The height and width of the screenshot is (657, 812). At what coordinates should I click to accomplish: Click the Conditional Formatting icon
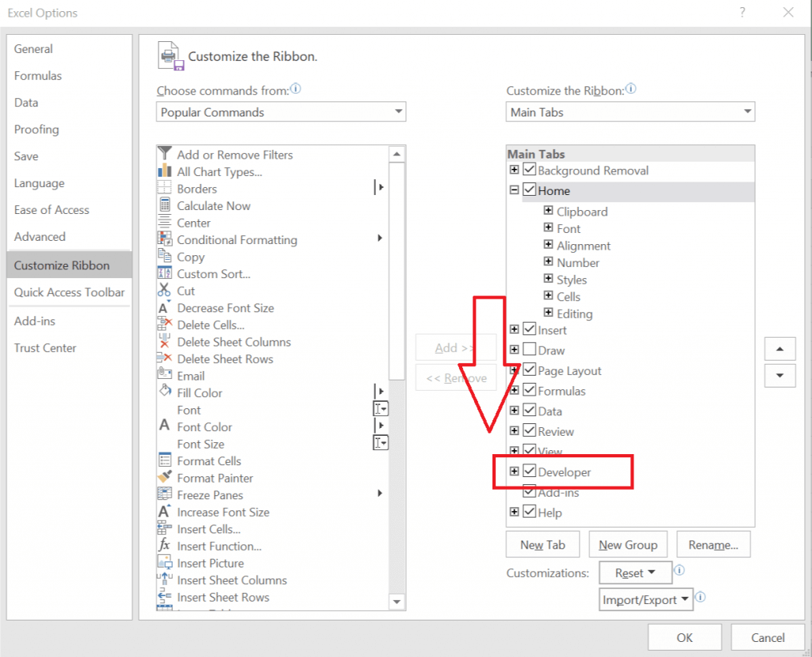165,239
